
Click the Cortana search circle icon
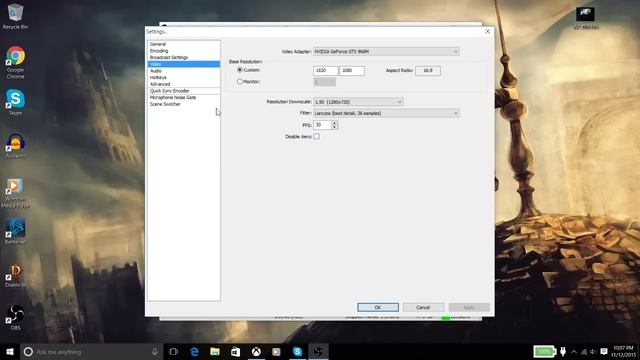[28, 351]
